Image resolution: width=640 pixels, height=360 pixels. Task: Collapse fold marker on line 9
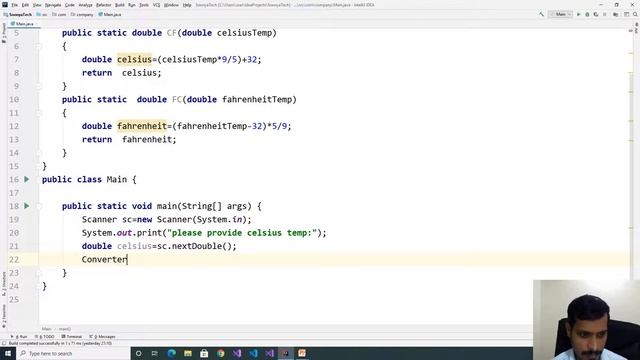[x=39, y=86]
